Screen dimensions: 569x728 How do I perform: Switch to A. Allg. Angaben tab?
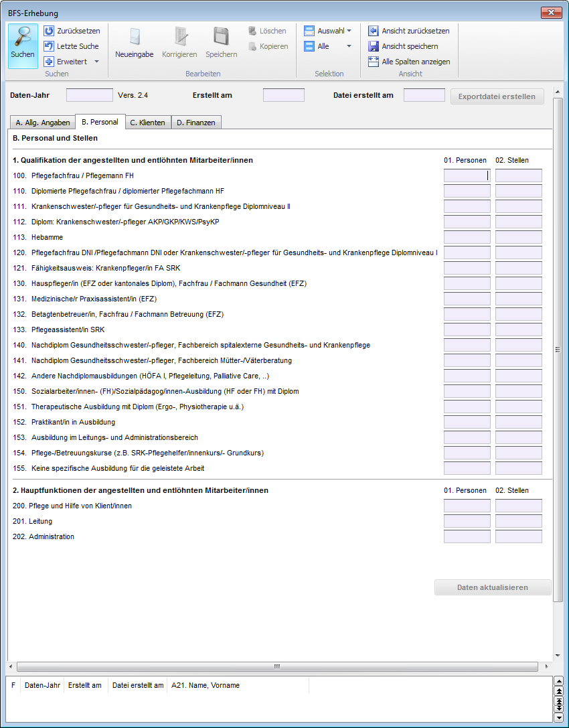(x=43, y=123)
